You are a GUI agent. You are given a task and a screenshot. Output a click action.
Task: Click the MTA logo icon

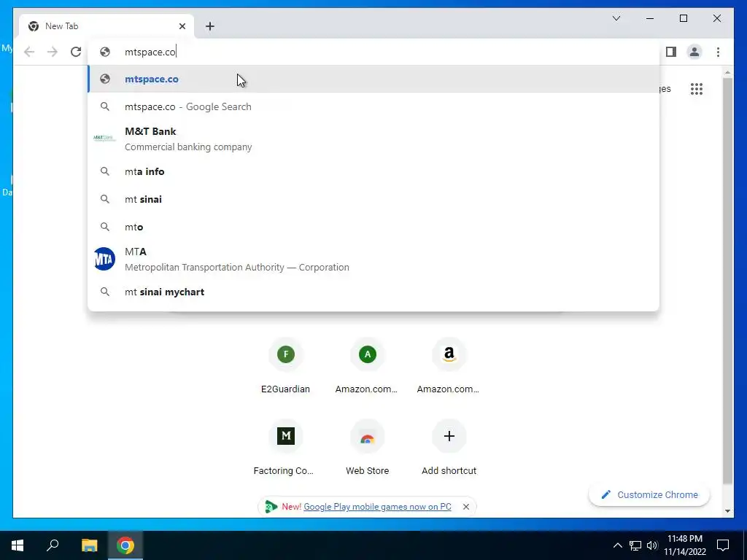coord(104,259)
